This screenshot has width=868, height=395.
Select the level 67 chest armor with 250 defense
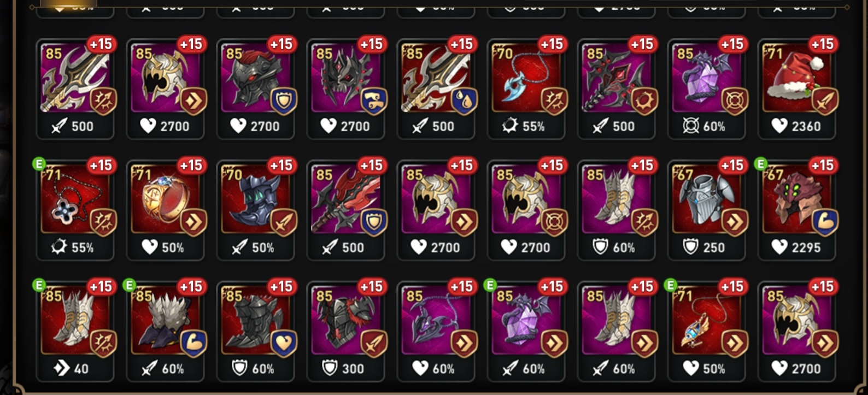(706, 210)
